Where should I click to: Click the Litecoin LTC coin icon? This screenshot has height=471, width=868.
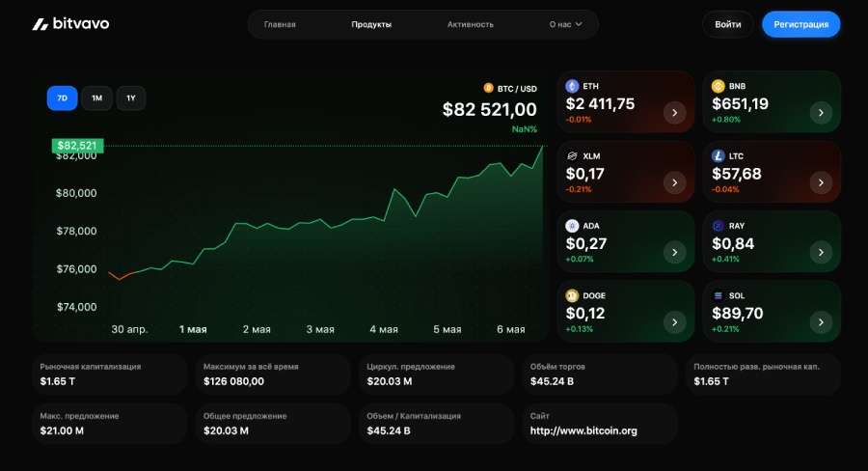718,155
